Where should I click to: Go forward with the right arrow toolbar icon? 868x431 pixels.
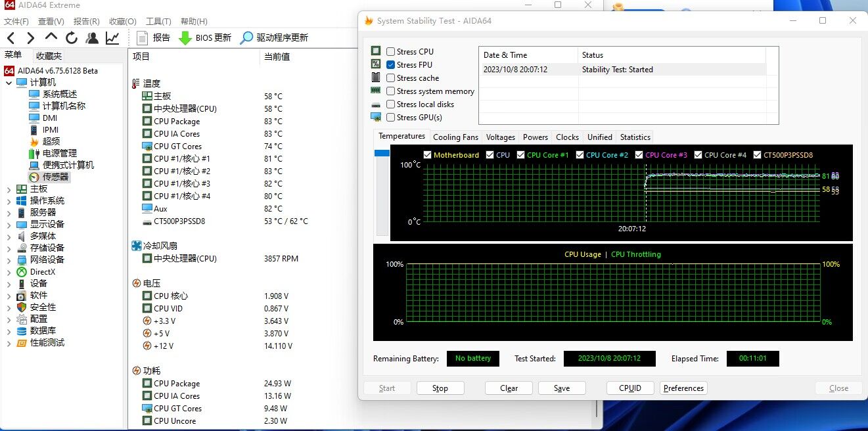tap(30, 38)
